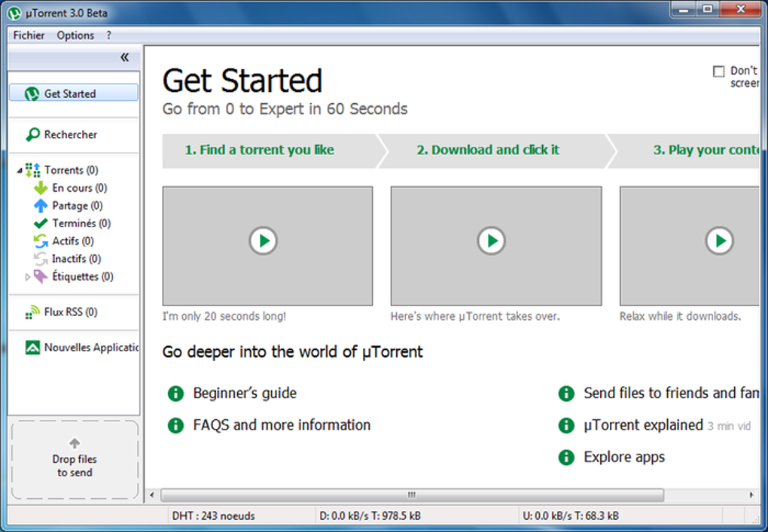The width and height of the screenshot is (768, 532).
Task: Click the µTorrent logo in title bar
Action: (14, 13)
